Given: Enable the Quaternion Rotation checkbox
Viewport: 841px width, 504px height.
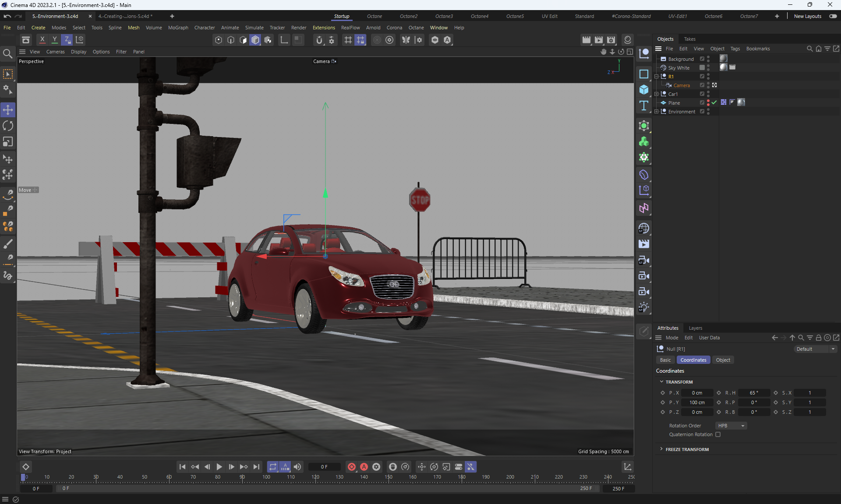Looking at the screenshot, I should [718, 434].
